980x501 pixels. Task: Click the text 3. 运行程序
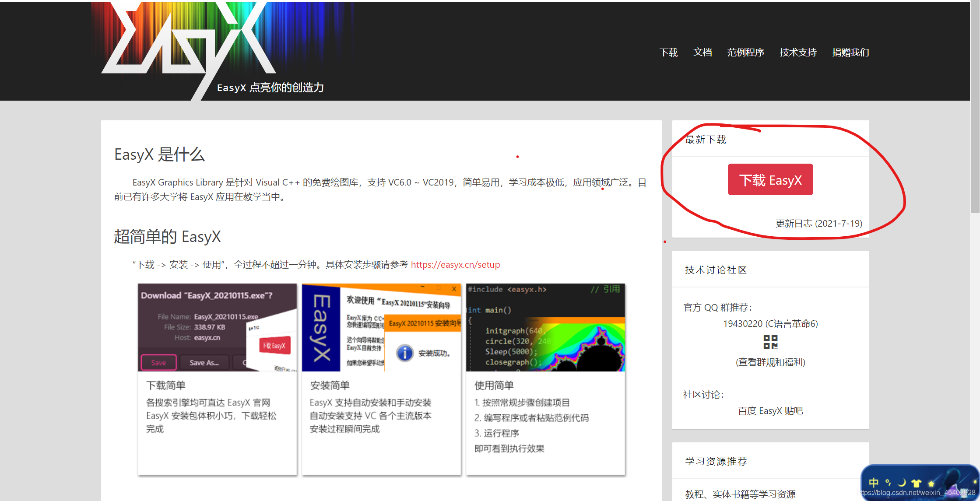coord(497,433)
